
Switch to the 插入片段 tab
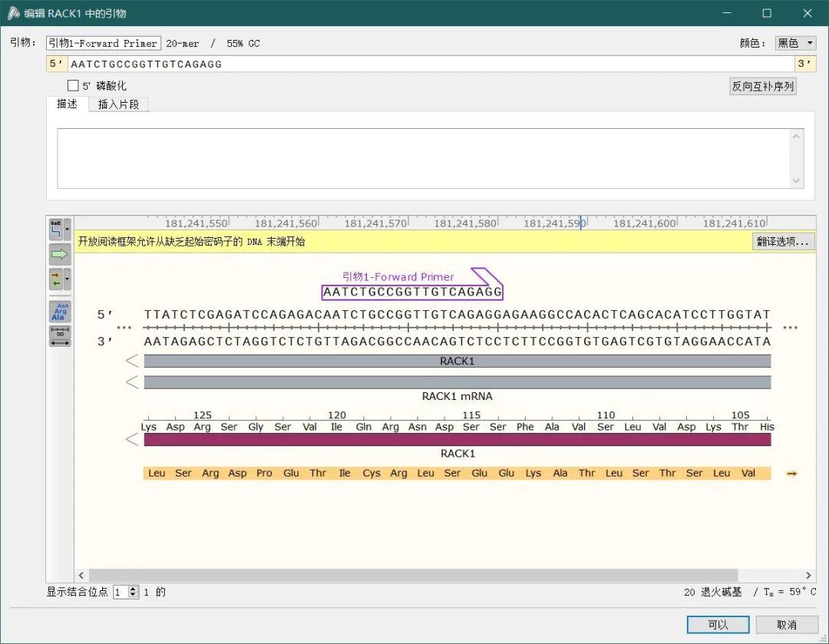pos(119,104)
